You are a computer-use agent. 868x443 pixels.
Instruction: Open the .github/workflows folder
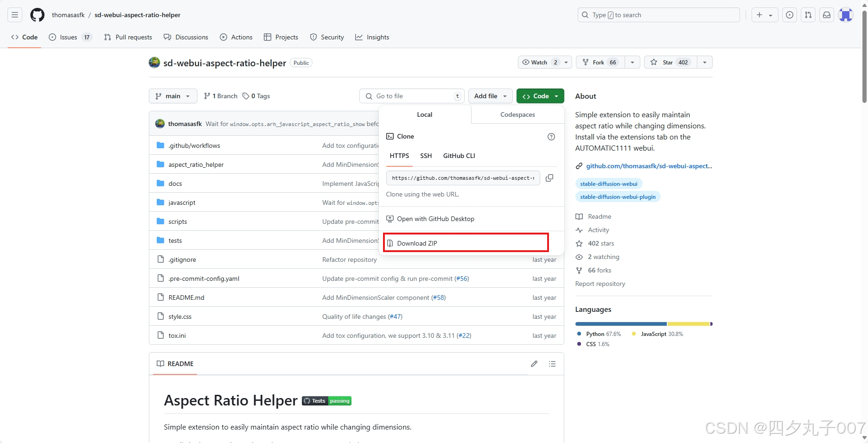pos(194,146)
